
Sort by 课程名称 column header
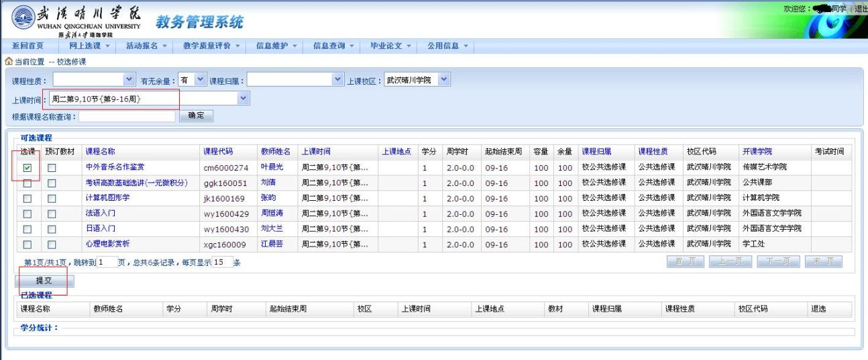coord(100,151)
